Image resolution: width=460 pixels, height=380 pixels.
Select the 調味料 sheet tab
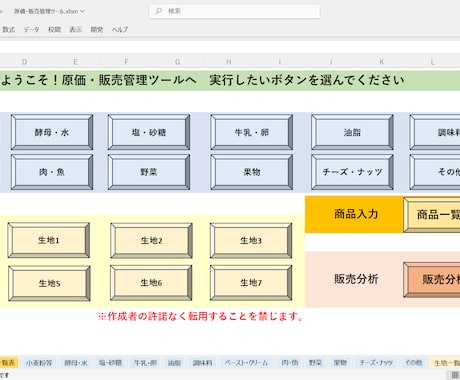point(203,363)
